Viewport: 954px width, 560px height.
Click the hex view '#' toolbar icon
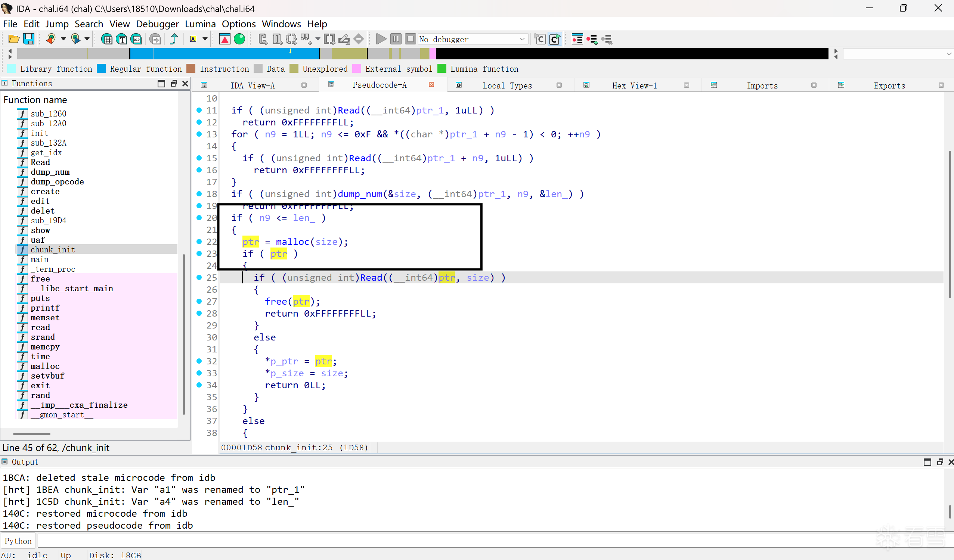(x=107, y=39)
